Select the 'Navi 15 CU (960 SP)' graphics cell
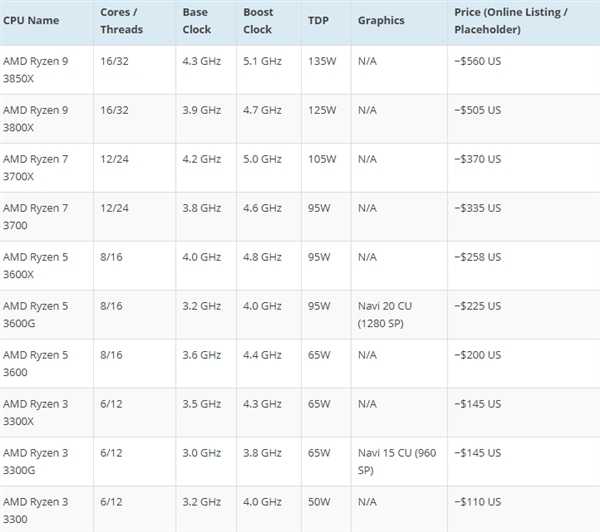The height and width of the screenshot is (532, 600). 397,462
